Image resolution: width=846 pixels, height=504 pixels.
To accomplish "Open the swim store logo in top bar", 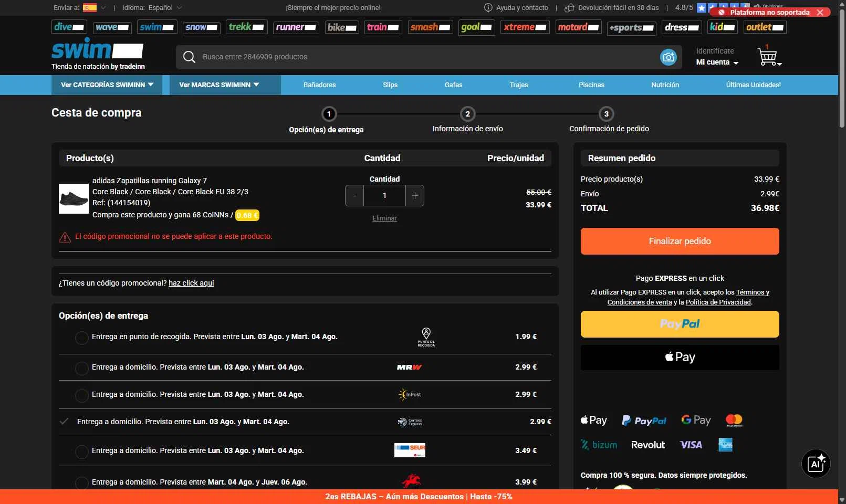I will pyautogui.click(x=157, y=27).
